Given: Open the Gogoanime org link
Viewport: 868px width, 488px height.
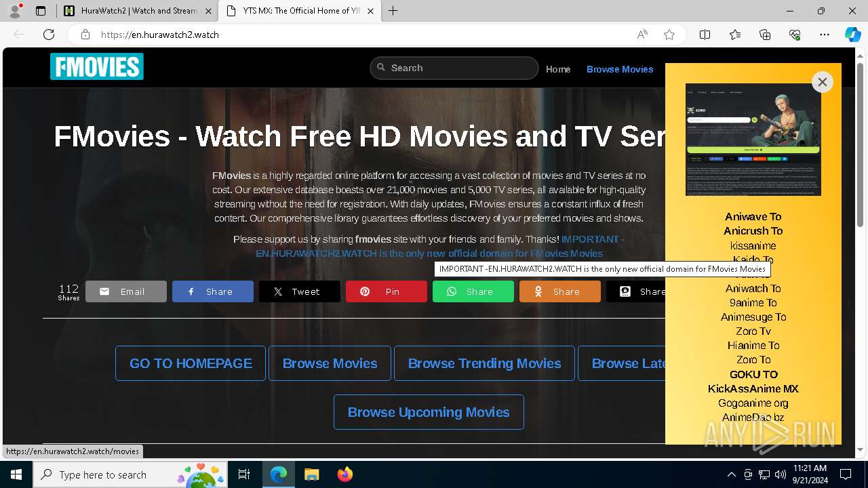Looking at the screenshot, I should click(x=753, y=403).
